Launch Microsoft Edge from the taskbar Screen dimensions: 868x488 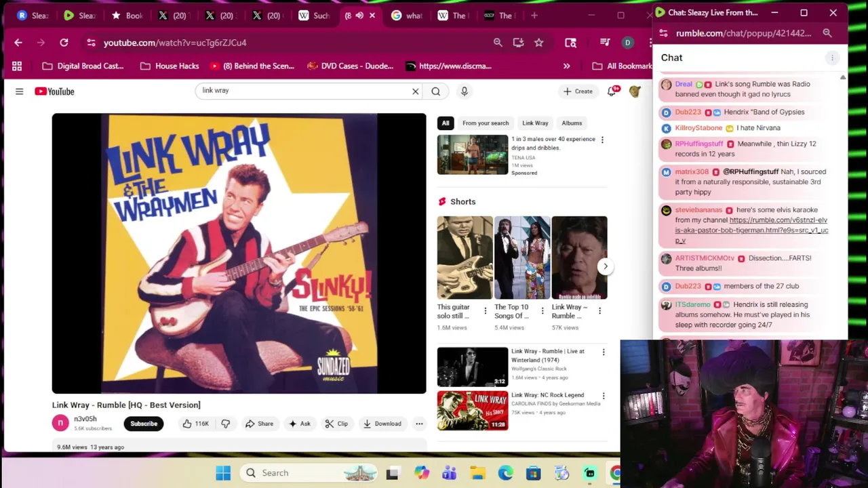tap(505, 473)
